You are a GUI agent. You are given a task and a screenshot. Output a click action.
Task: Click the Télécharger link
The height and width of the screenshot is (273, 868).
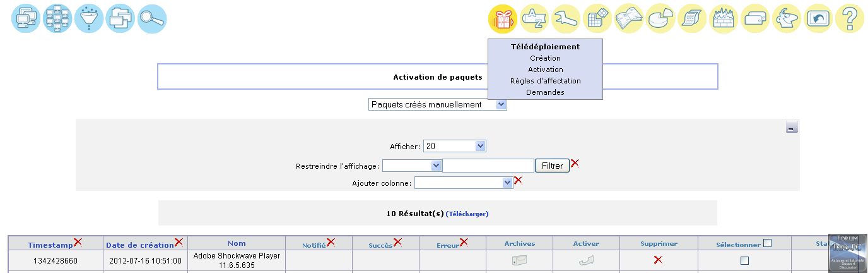467,214
